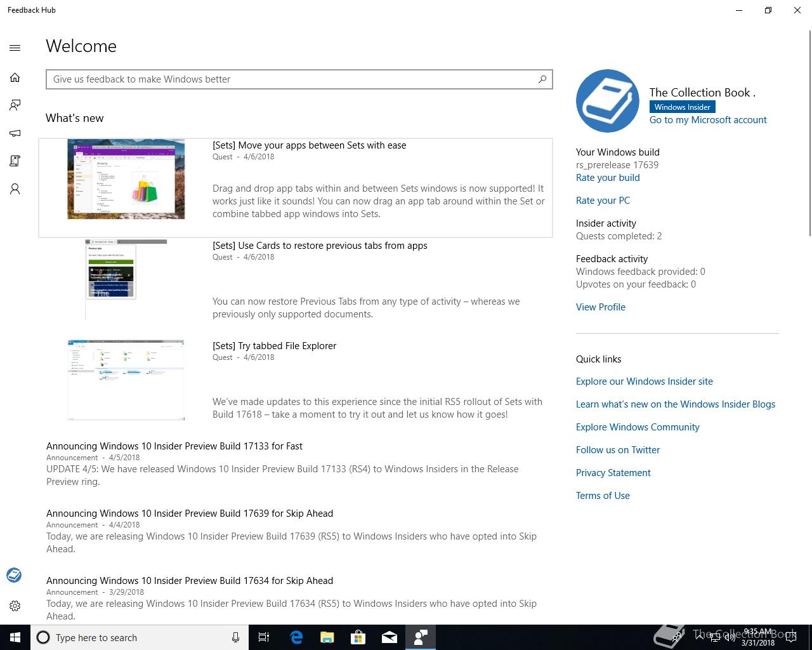This screenshot has height=650, width=812.
Task: Open Build 17133 for Fast announcement
Action: [x=174, y=446]
